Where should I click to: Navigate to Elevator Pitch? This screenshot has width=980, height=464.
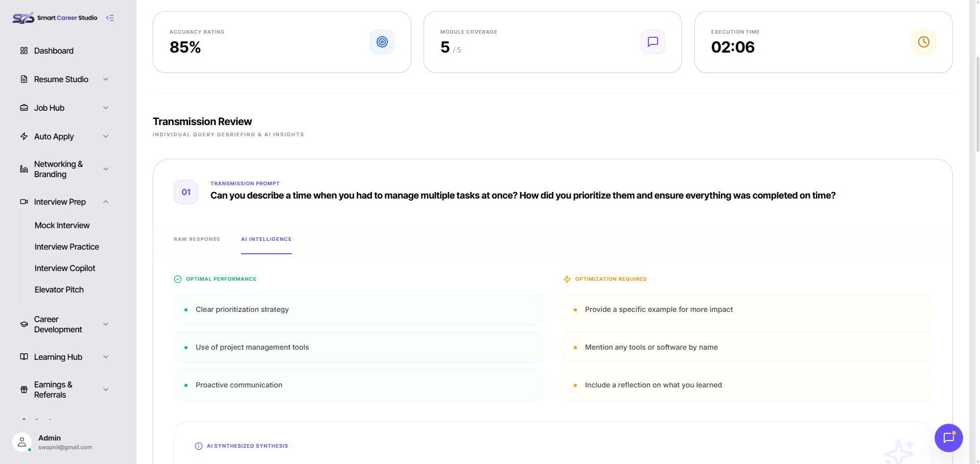[x=59, y=289]
